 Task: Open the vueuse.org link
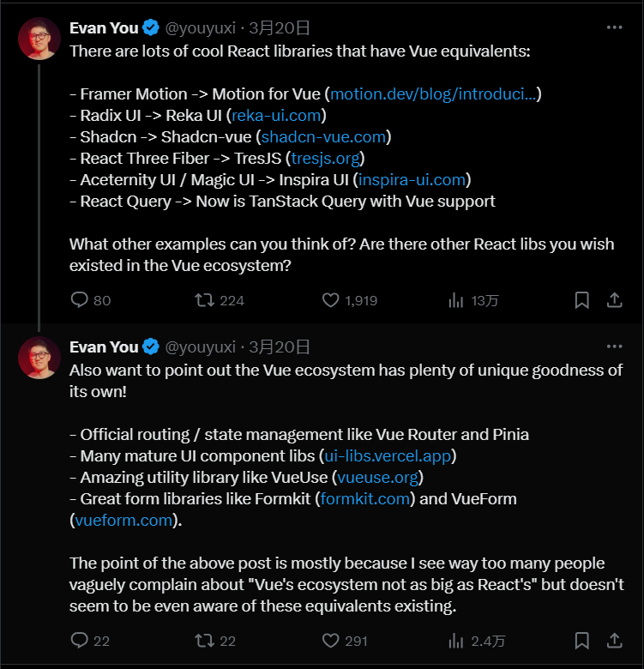[x=378, y=478]
